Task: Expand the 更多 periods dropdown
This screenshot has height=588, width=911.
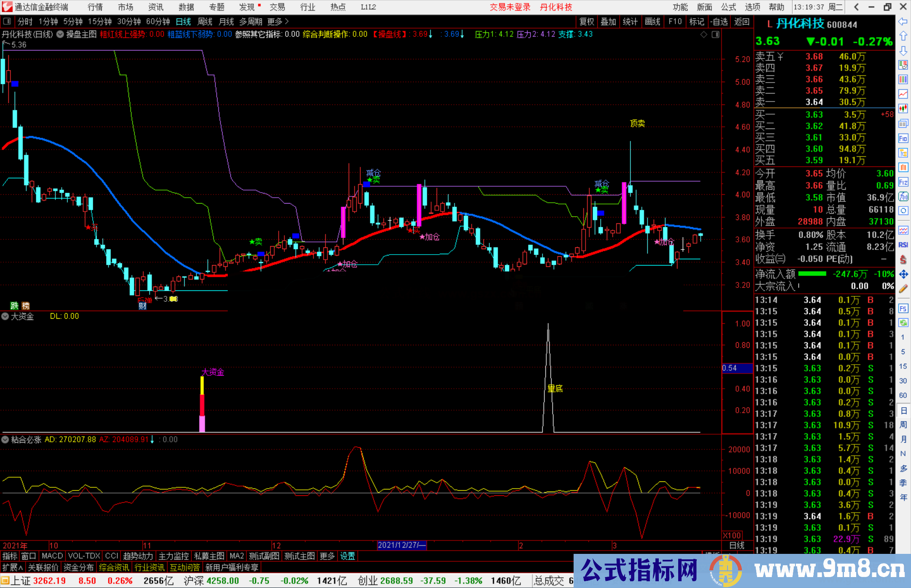Action: 278,21
